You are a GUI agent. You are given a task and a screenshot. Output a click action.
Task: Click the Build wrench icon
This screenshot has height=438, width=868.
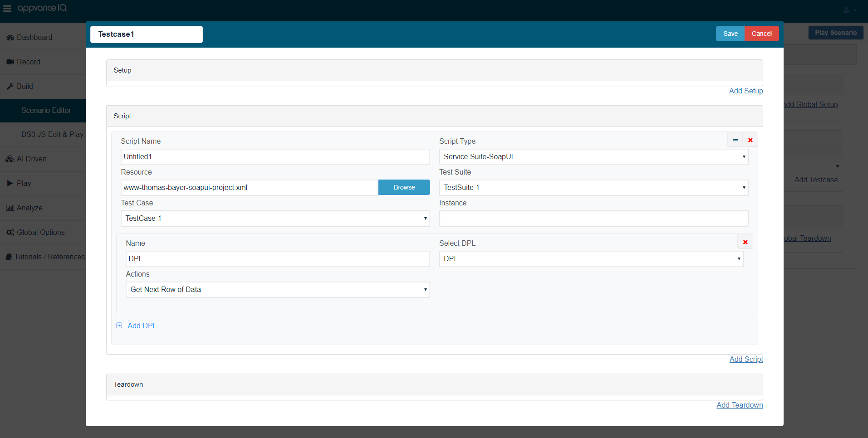(10, 86)
